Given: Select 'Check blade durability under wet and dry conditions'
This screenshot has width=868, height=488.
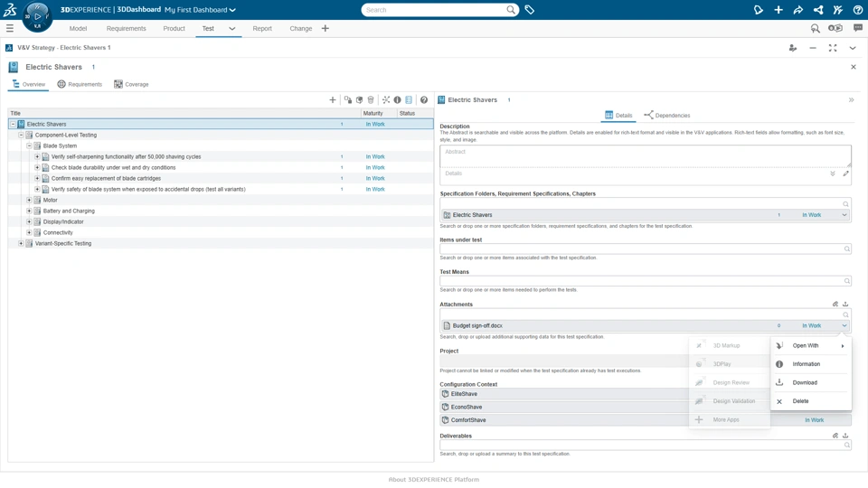Looking at the screenshot, I should coord(114,168).
